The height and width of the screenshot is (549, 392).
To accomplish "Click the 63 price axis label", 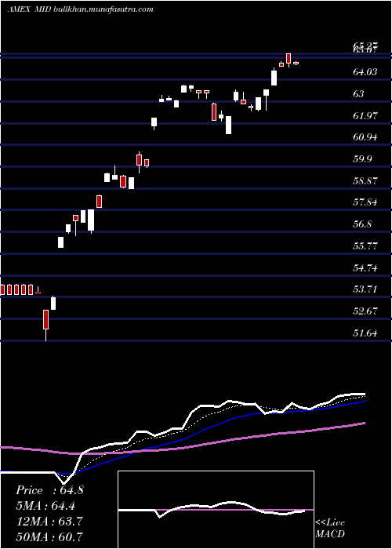I will pyautogui.click(x=358, y=94).
